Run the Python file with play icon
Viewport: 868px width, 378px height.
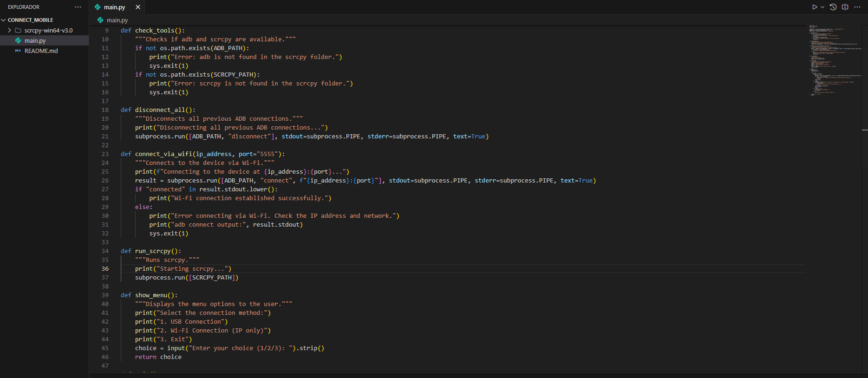click(x=815, y=7)
